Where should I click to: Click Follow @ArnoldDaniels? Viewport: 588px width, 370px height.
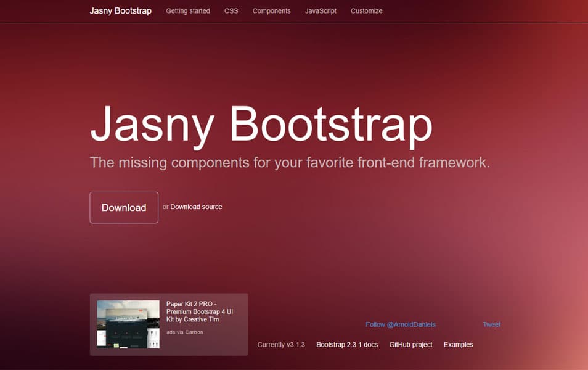[401, 324]
